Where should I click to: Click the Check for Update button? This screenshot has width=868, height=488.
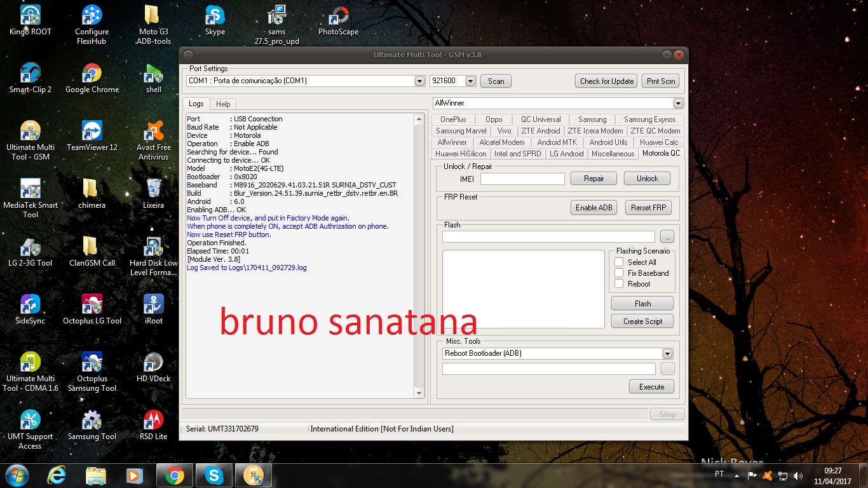(x=607, y=81)
